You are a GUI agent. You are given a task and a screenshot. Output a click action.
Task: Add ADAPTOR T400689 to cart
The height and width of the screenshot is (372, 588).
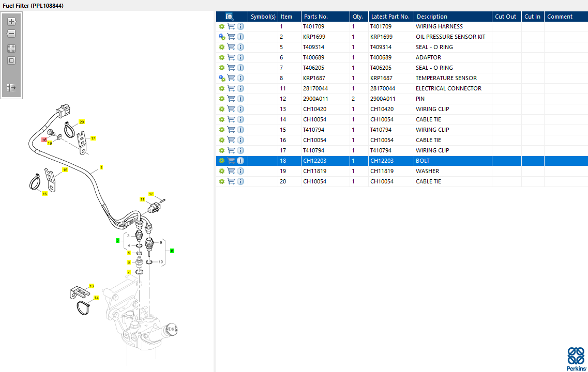coord(231,57)
